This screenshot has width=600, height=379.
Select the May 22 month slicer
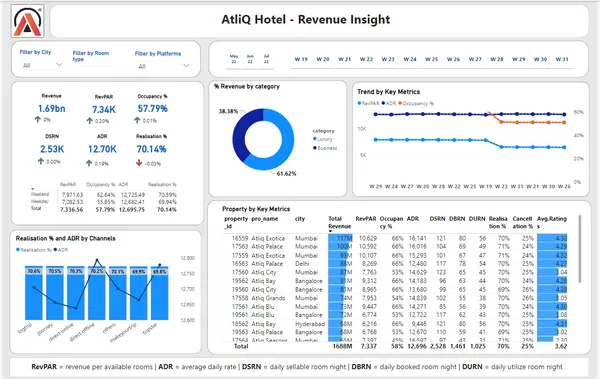click(233, 59)
